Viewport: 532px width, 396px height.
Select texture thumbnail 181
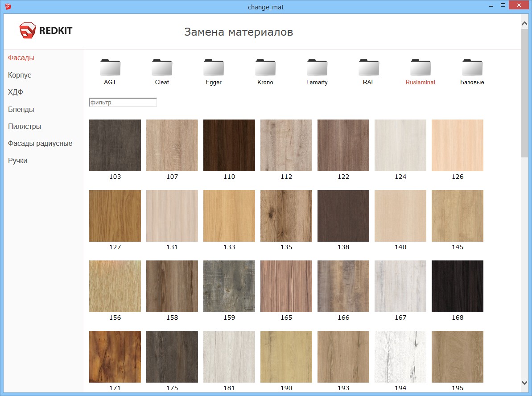point(229,357)
